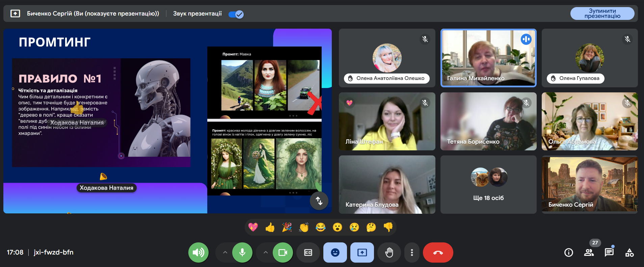Viewport: 644px width, 267px height.
Task: Click the speaker audio output button
Action: [x=198, y=253]
